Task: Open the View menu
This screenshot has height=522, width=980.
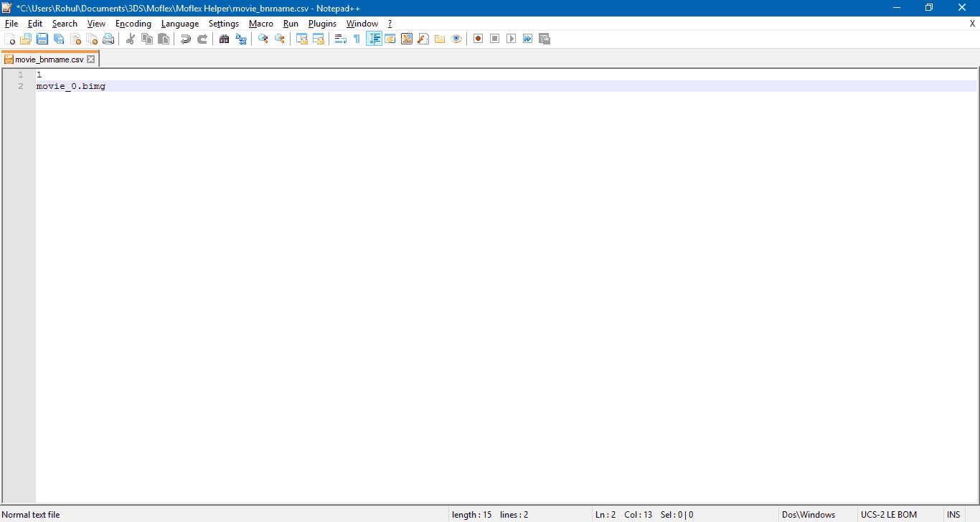Action: (x=96, y=24)
